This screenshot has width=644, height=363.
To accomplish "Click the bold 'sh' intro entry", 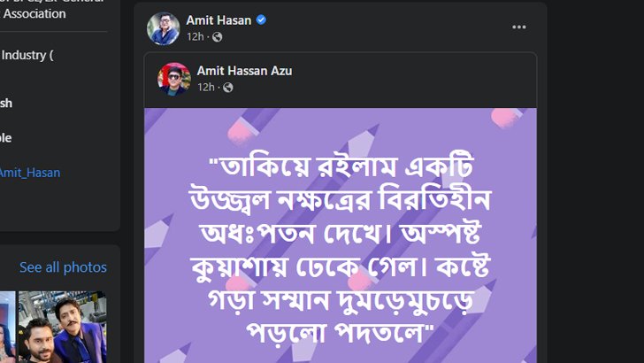I will tap(6, 104).
